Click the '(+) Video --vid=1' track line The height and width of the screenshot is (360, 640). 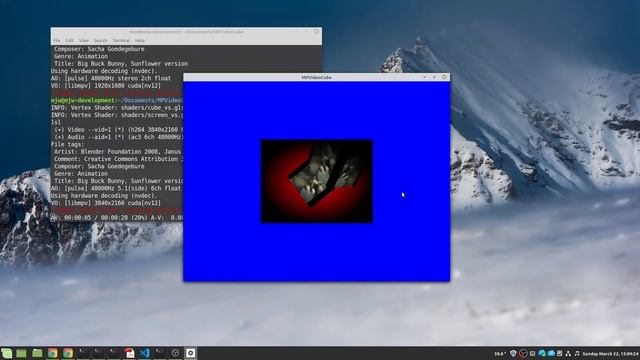click(x=118, y=130)
